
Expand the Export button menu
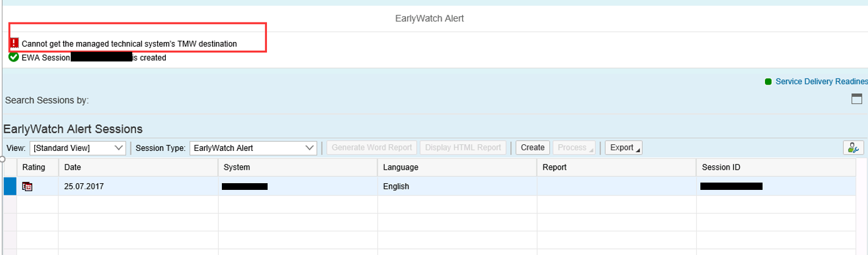(x=623, y=148)
